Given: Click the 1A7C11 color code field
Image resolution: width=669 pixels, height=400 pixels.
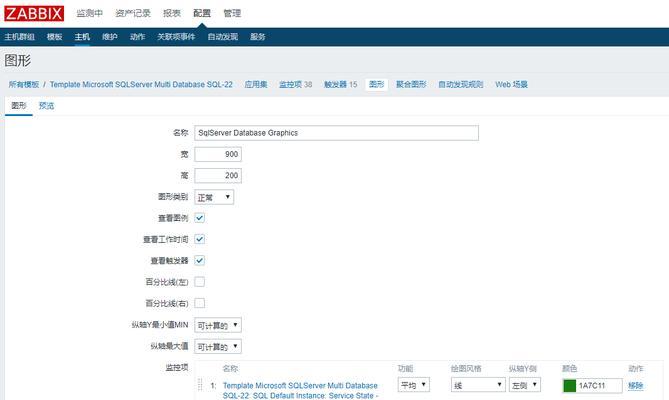Looking at the screenshot, I should coord(598,386).
